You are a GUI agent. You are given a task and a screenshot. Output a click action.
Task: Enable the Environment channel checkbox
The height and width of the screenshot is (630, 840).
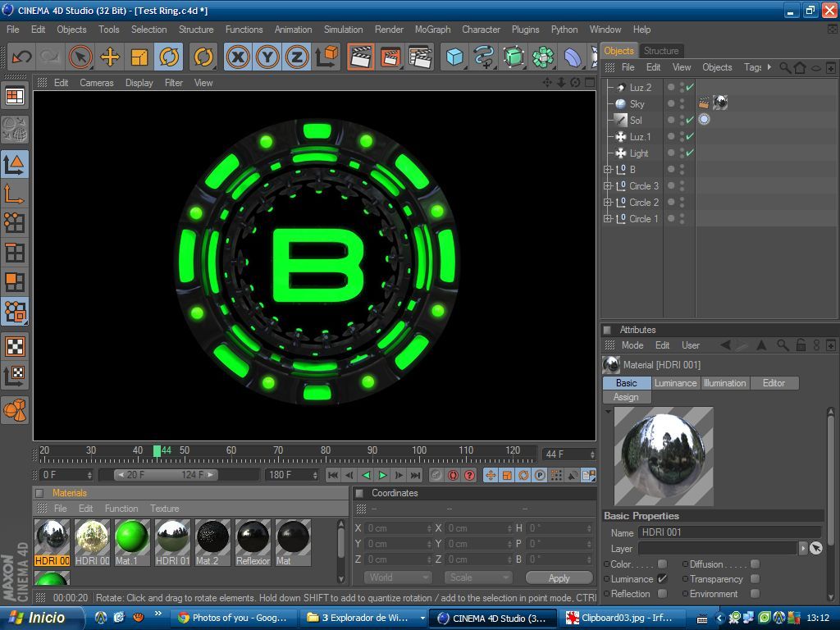[x=755, y=594]
